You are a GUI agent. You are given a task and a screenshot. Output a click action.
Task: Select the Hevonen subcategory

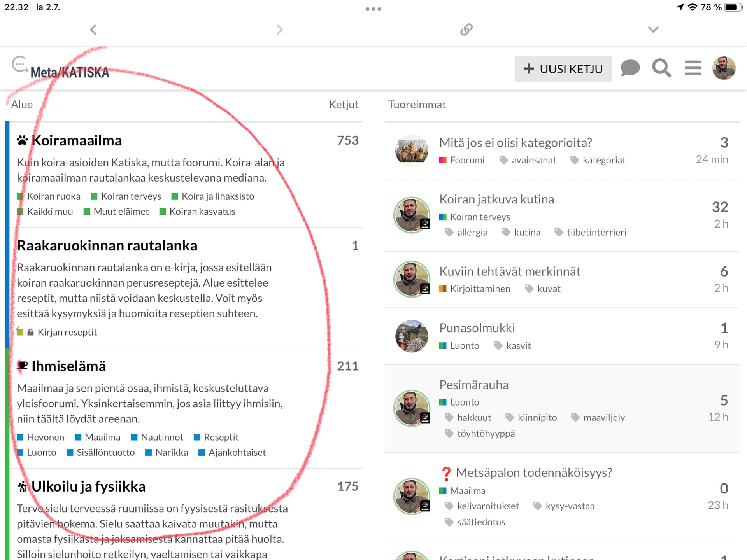[45, 437]
